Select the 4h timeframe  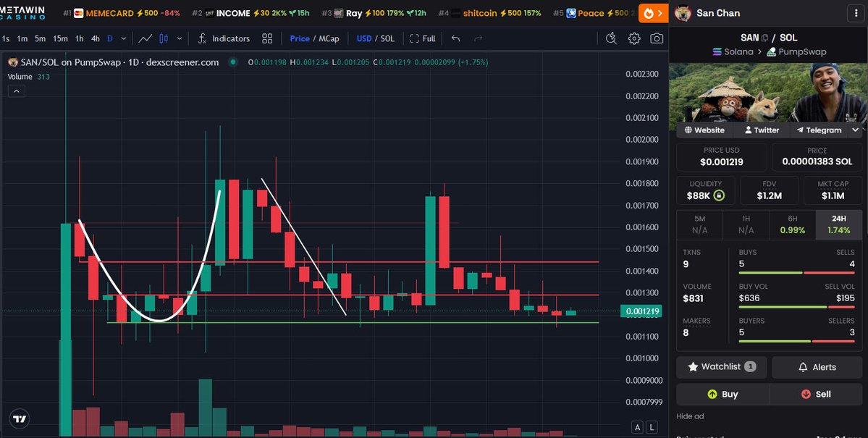96,38
